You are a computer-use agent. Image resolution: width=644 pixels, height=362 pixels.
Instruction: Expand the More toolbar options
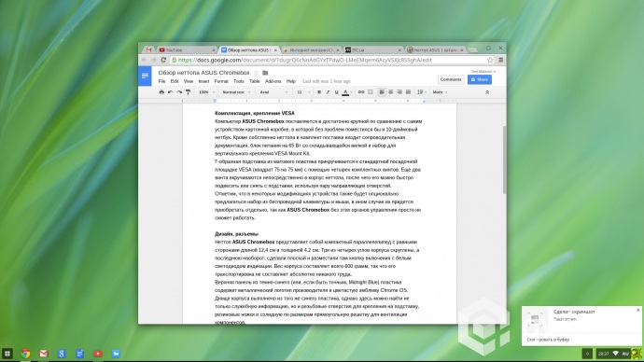tap(440, 92)
